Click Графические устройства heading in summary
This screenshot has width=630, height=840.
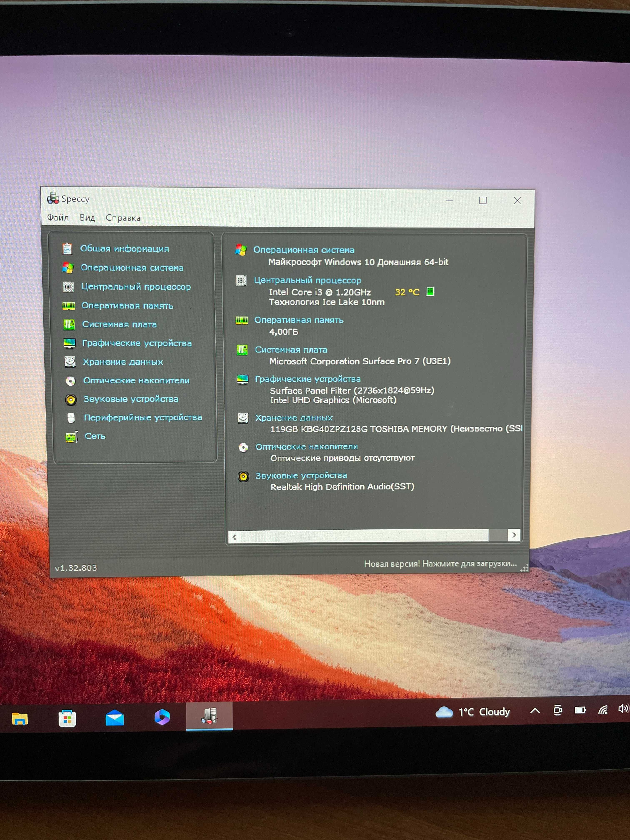click(x=308, y=379)
